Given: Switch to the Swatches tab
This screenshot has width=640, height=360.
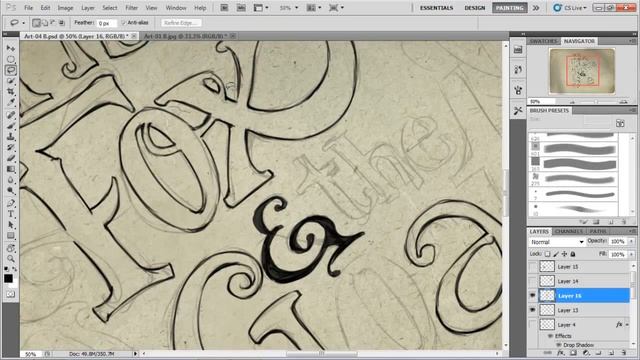Looking at the screenshot, I should pyautogui.click(x=543, y=41).
